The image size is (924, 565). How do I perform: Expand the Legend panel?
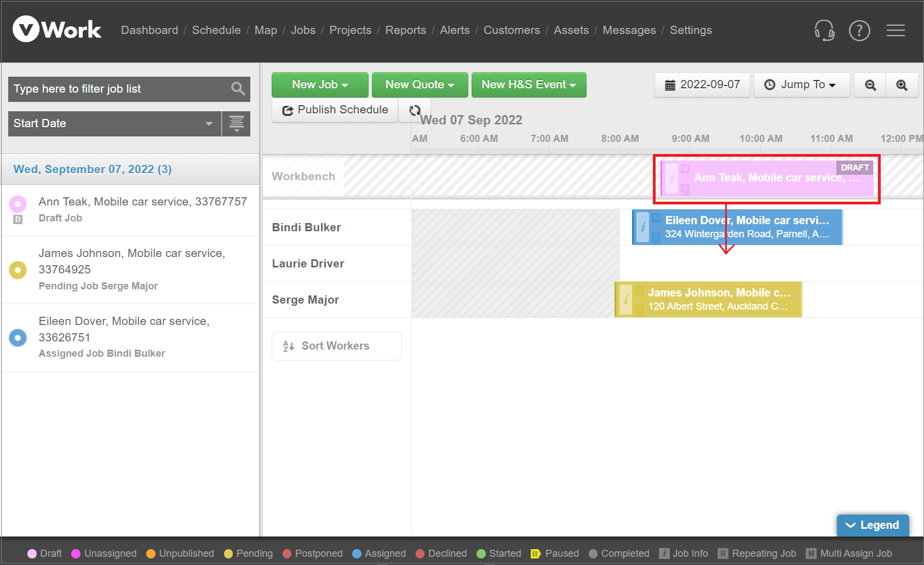pyautogui.click(x=872, y=525)
